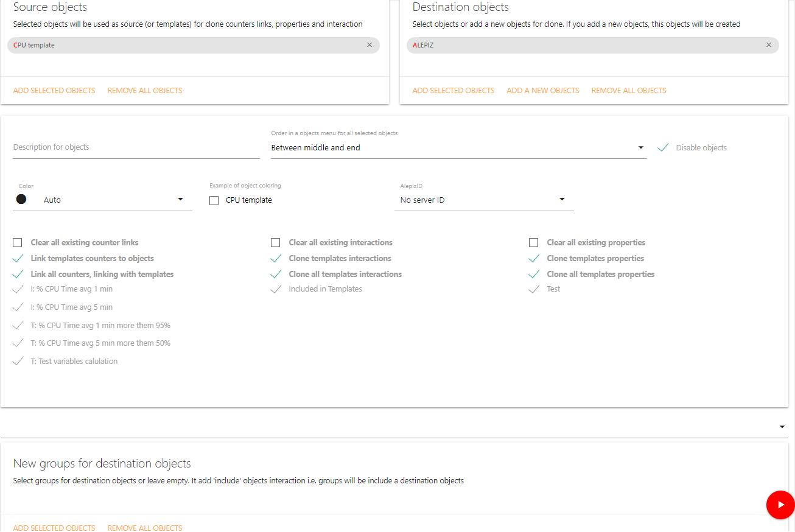The image size is (795, 532).
Task: Toggle Clone all templates properties checkmark
Action: 534,275
